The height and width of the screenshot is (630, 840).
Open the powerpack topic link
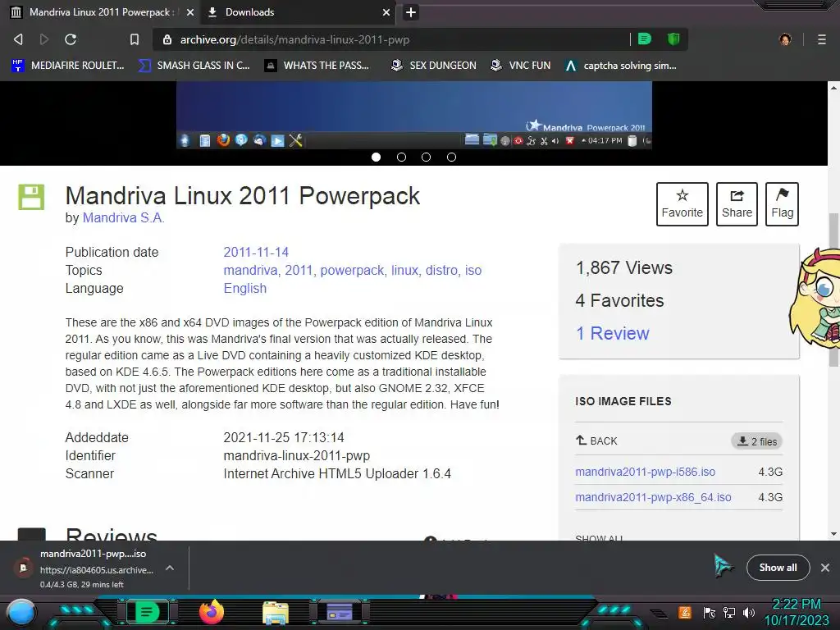tap(352, 270)
